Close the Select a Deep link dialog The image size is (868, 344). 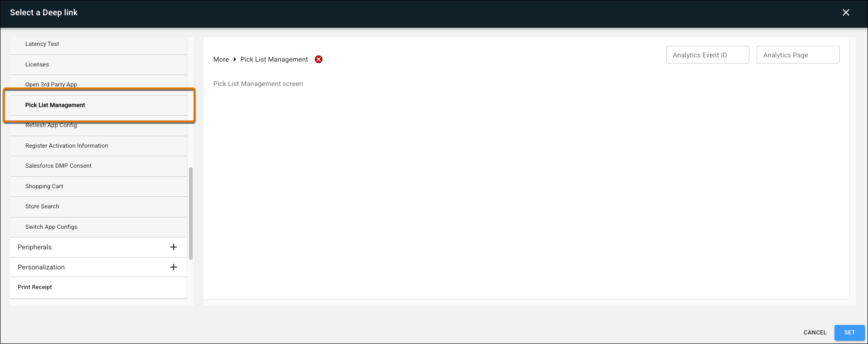pos(846,12)
